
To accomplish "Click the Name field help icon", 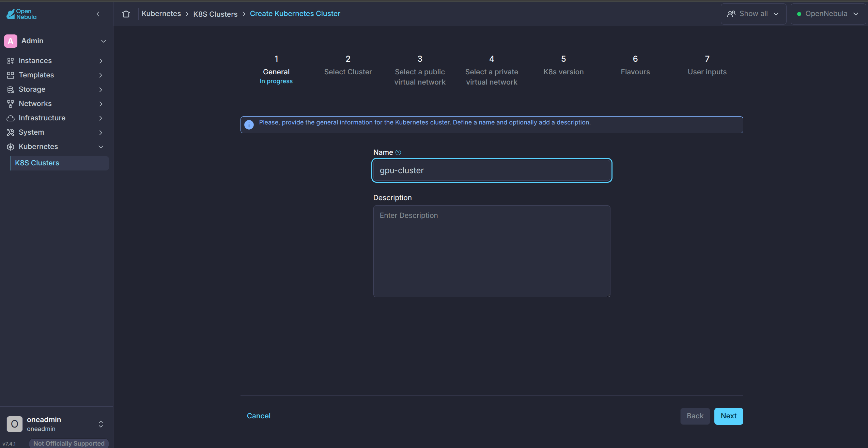I will [x=398, y=152].
